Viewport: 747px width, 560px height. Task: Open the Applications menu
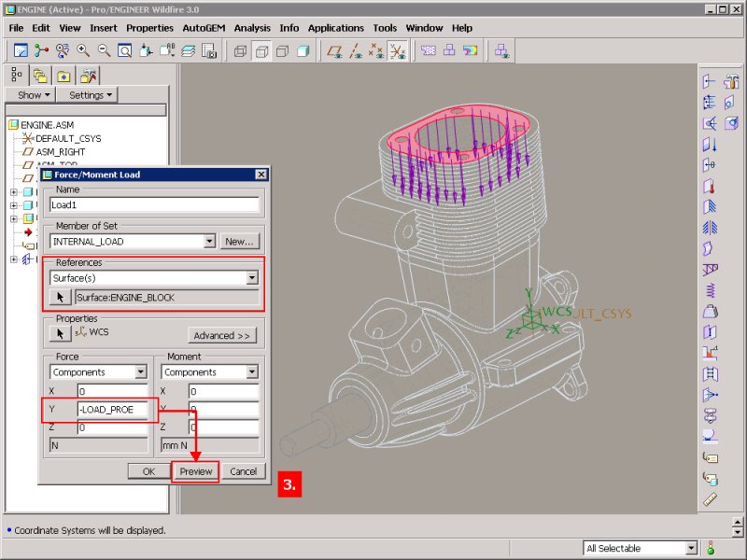tap(336, 28)
